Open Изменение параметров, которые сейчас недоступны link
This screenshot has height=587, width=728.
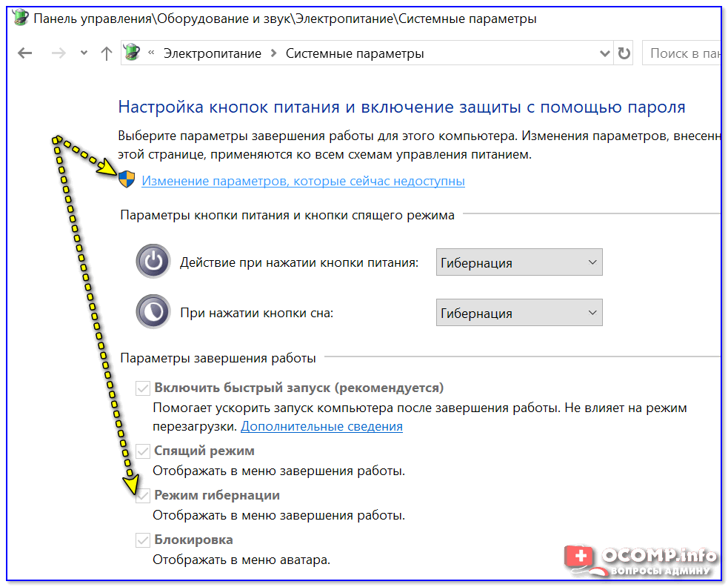tap(303, 181)
